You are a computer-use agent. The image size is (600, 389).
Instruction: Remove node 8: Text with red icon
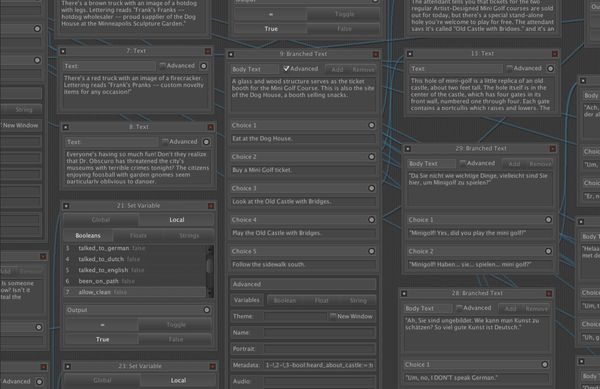tap(210, 127)
